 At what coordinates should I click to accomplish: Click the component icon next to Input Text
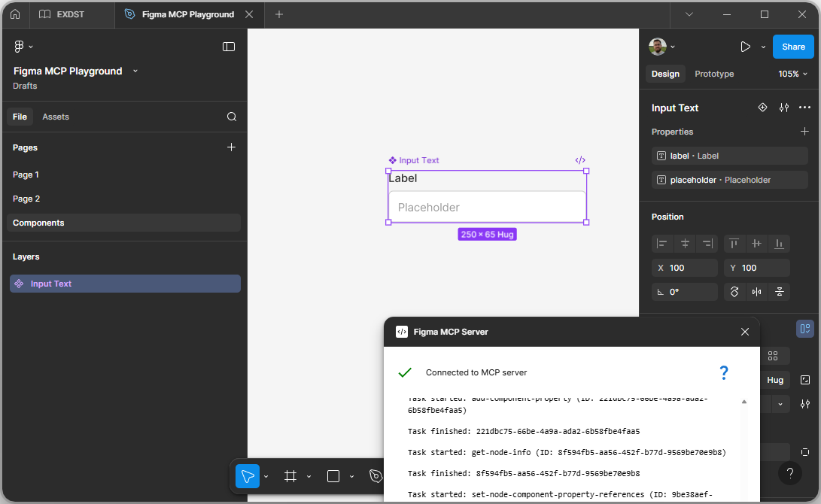coord(763,108)
